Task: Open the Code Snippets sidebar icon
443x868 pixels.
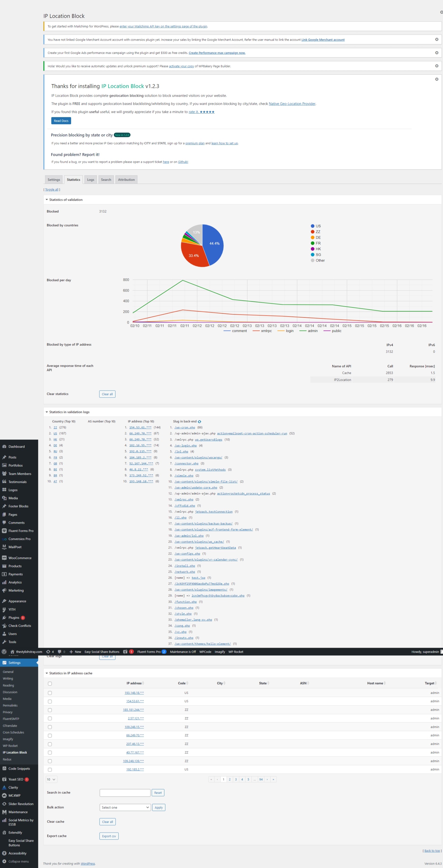Action: point(4,769)
